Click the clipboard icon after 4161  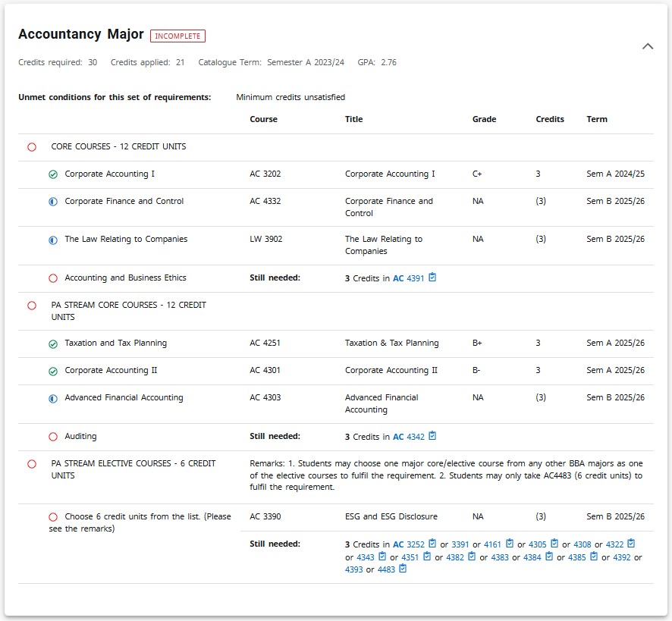pyautogui.click(x=510, y=544)
